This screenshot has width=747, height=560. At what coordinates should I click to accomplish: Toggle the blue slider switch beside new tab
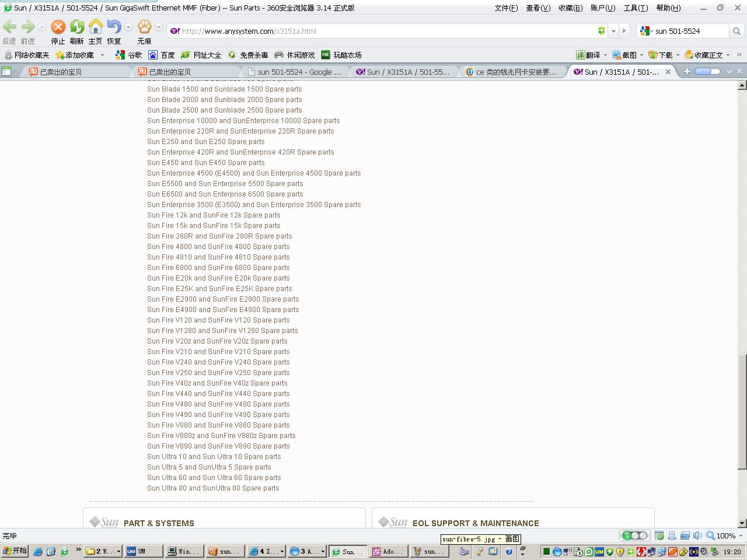pyautogui.click(x=707, y=71)
